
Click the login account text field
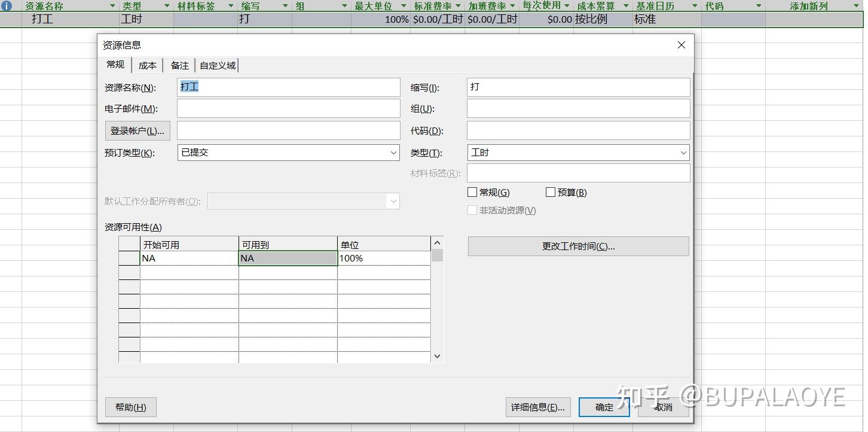click(289, 130)
